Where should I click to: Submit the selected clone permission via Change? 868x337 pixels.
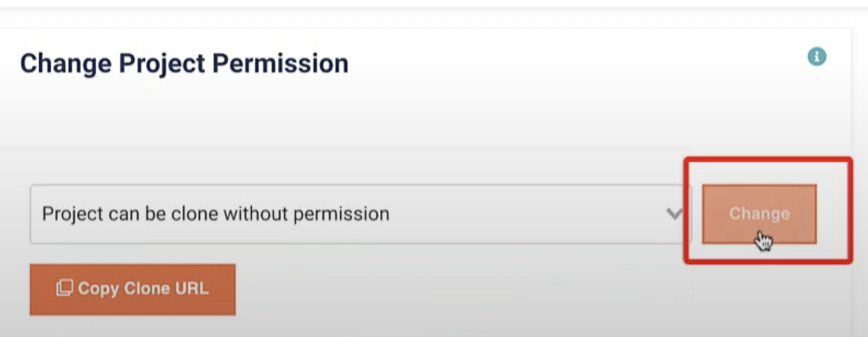pyautogui.click(x=759, y=214)
